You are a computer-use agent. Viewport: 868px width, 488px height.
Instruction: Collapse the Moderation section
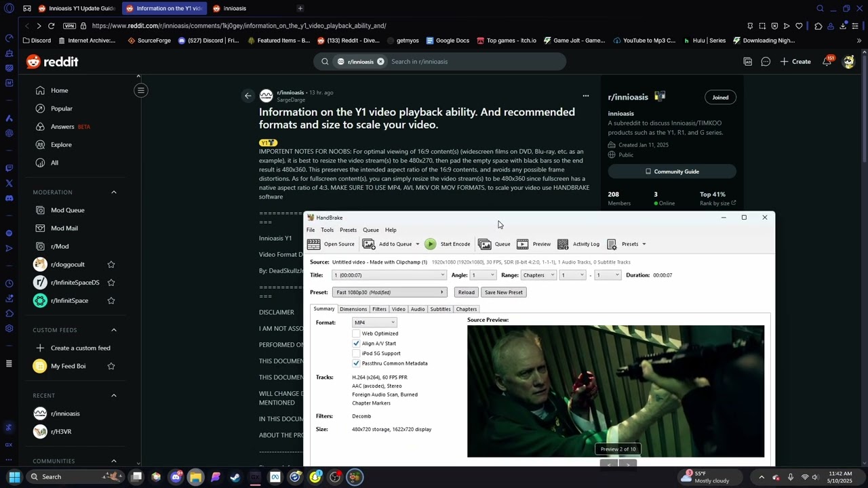[114, 192]
